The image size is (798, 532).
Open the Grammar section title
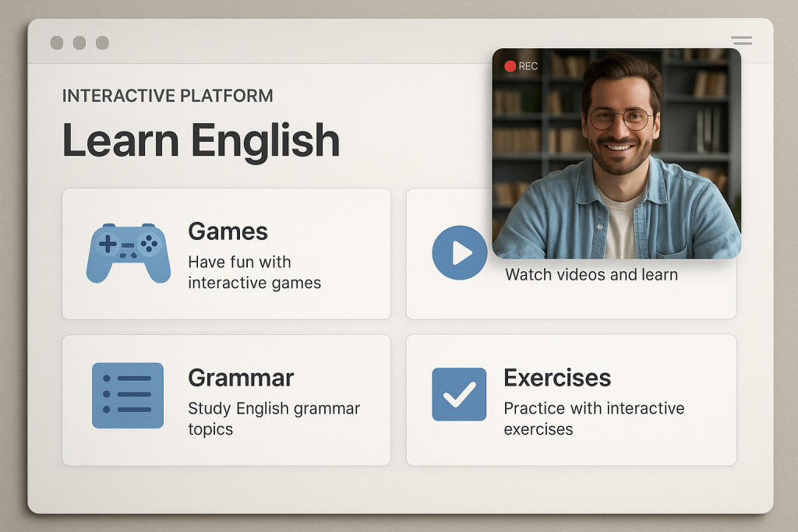(x=241, y=378)
